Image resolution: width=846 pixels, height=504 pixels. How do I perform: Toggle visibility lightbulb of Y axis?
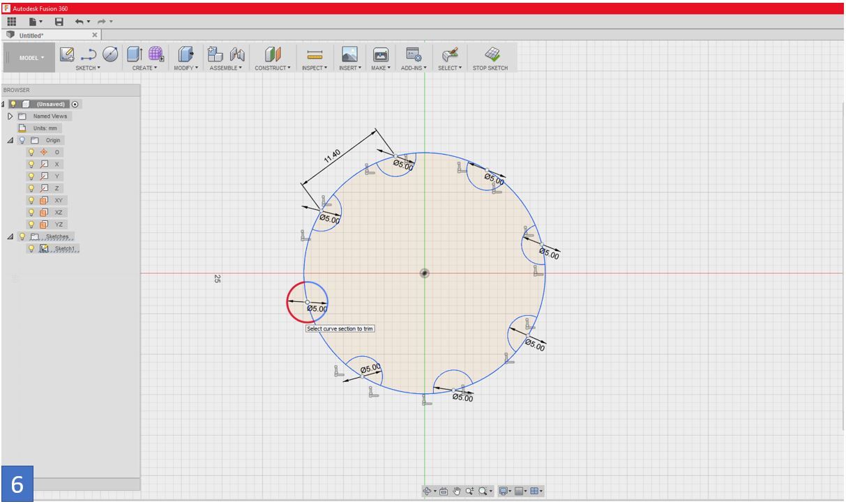point(31,176)
